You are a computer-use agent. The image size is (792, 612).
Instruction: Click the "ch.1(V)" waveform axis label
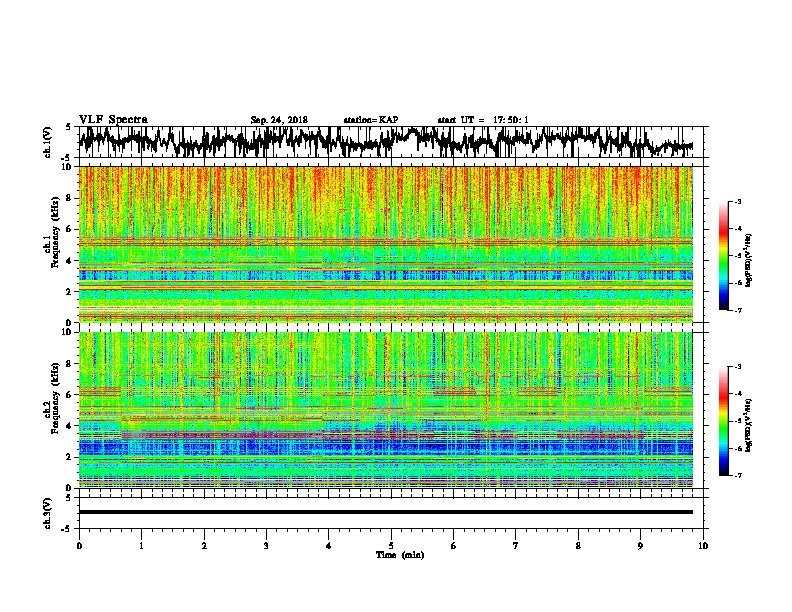(x=48, y=142)
